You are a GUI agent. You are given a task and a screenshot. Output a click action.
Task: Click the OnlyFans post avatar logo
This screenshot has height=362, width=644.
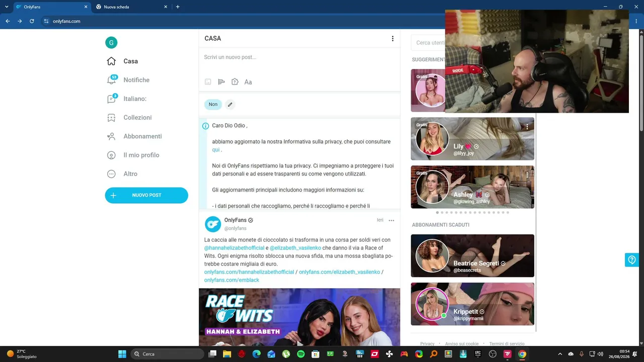(213, 224)
